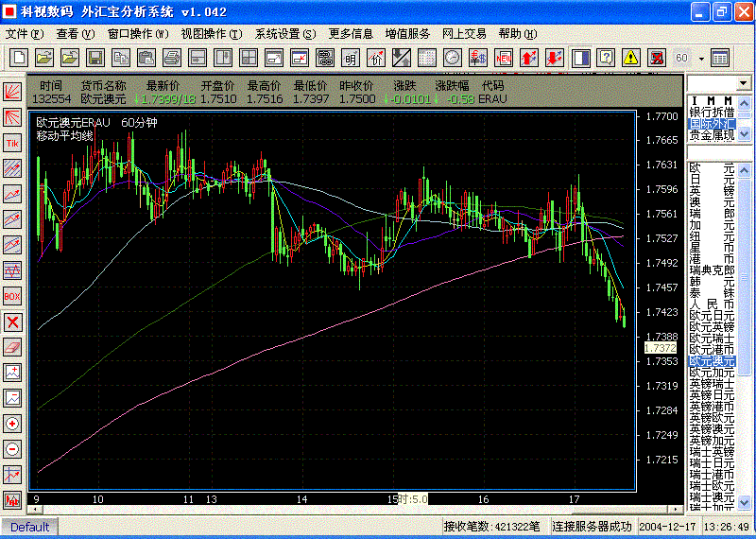Click the copy pages toolbar icon
This screenshot has width=756, height=539.
click(x=121, y=58)
